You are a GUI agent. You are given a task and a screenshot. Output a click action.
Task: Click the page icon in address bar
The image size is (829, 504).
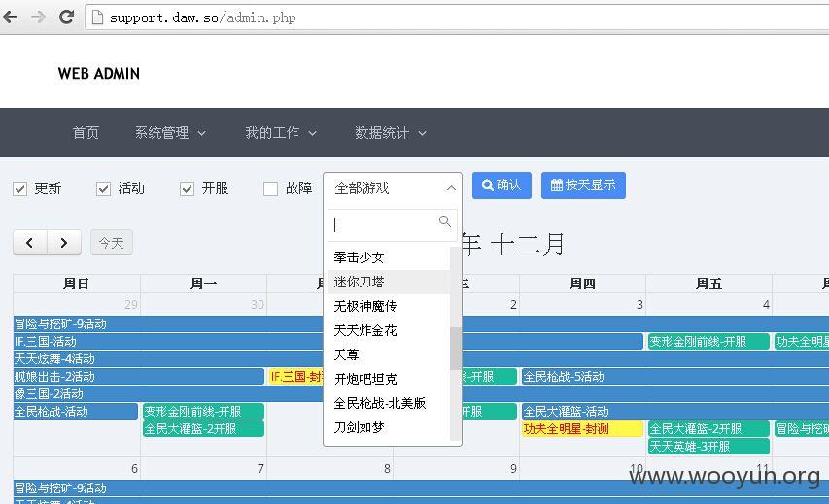[x=97, y=17]
